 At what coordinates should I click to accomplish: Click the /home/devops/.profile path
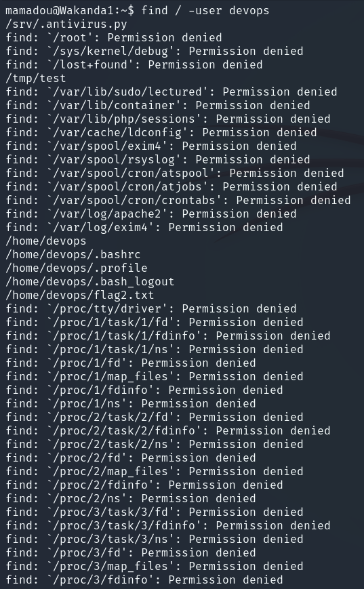pyautogui.click(x=76, y=268)
